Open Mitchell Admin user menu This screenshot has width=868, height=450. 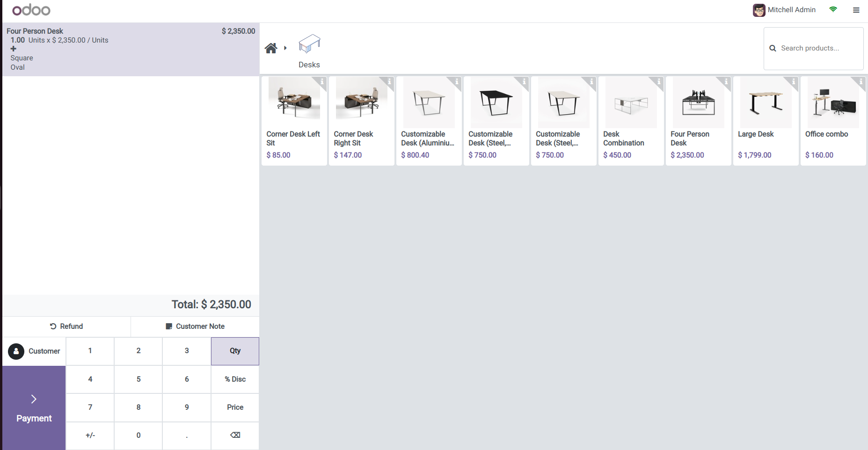(784, 10)
